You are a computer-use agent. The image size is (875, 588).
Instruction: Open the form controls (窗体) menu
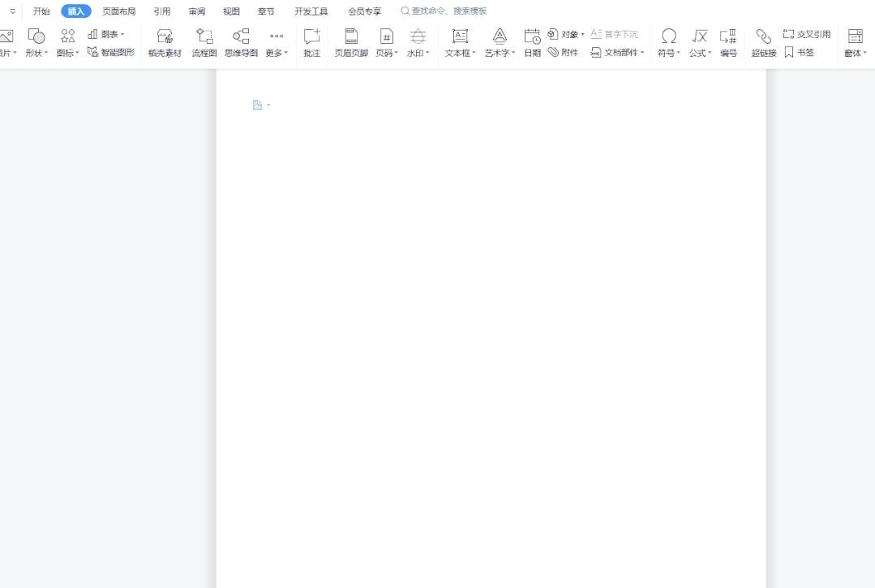[x=855, y=43]
